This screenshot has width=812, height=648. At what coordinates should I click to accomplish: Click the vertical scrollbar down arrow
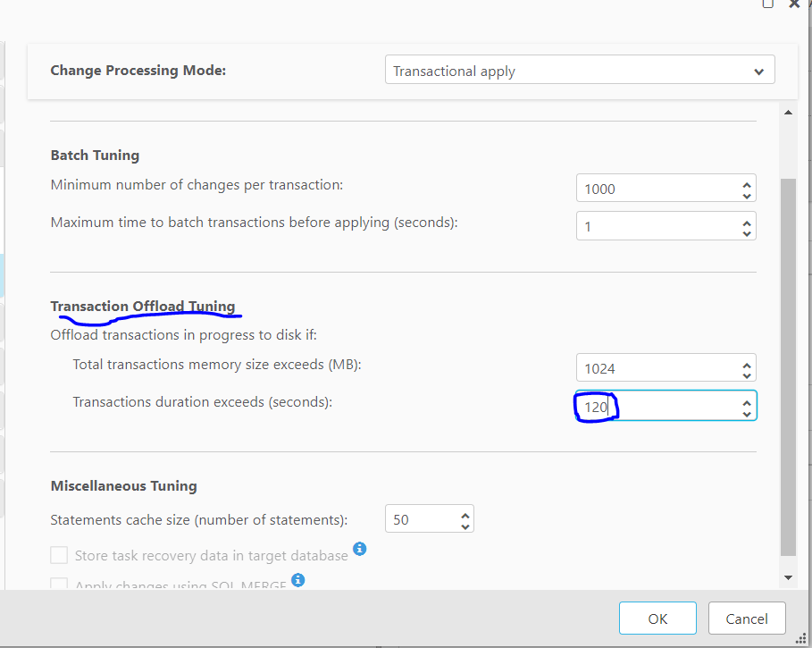click(788, 577)
